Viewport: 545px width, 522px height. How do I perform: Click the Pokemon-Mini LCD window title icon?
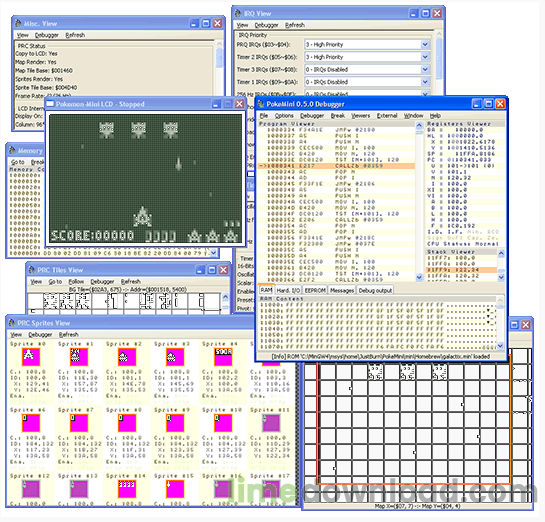click(50, 104)
